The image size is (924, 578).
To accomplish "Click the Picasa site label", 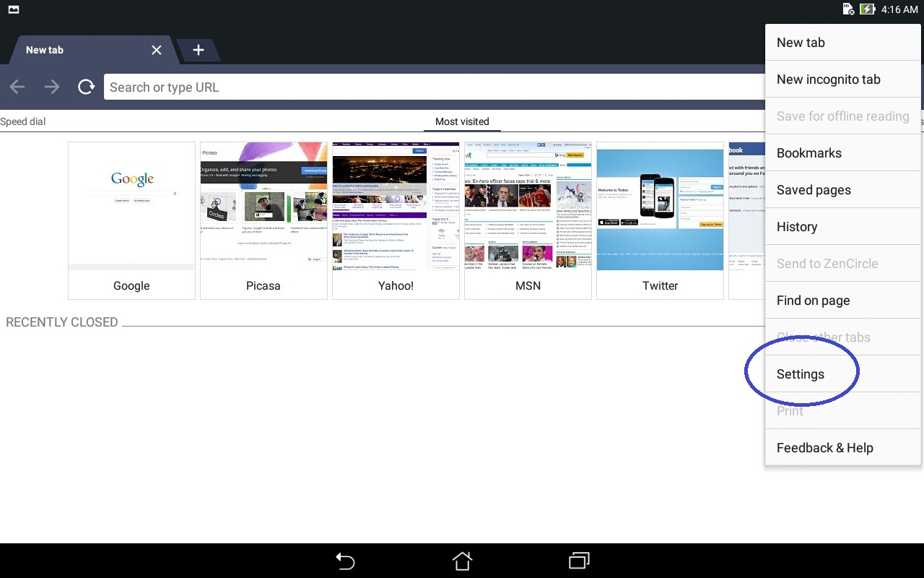I will point(263,285).
